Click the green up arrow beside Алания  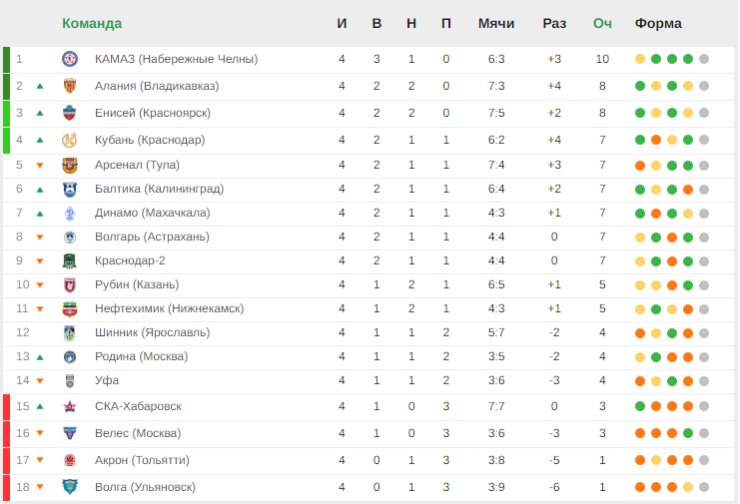point(40,86)
